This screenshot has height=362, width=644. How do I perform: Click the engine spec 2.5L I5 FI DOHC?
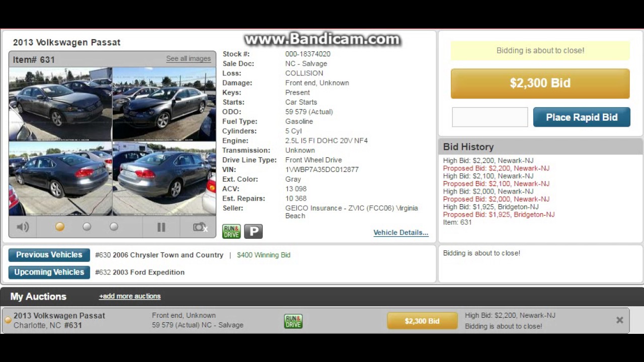[x=327, y=141]
